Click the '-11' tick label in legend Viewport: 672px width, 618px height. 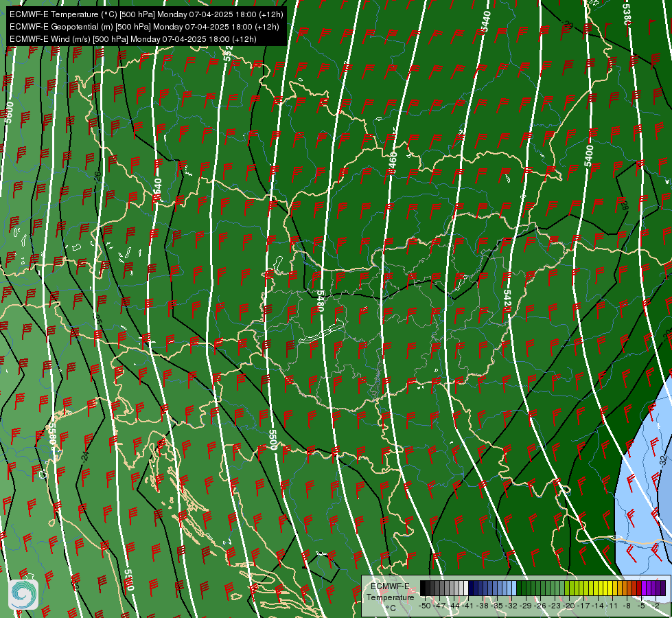612,606
